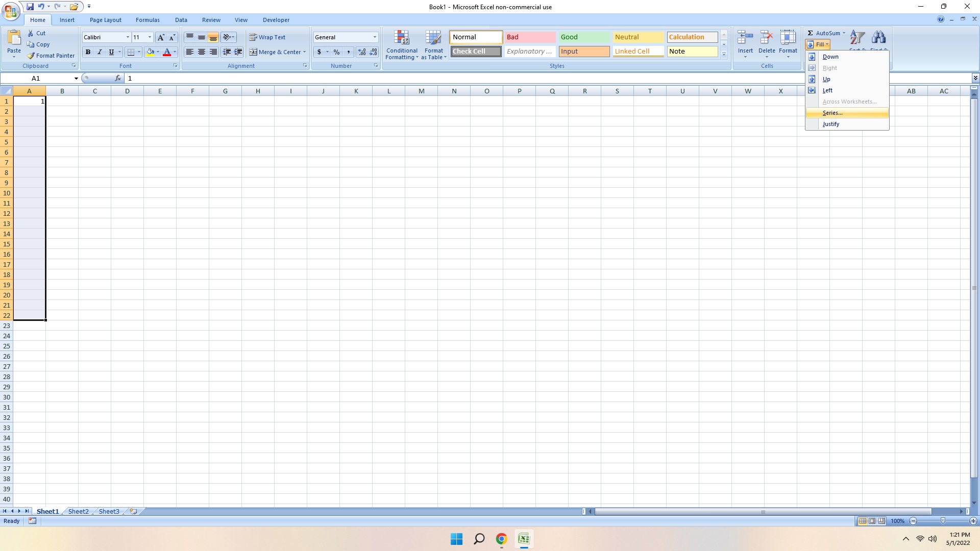This screenshot has height=551, width=980.
Task: Choose Series... from the Fill menu
Action: pyautogui.click(x=832, y=113)
